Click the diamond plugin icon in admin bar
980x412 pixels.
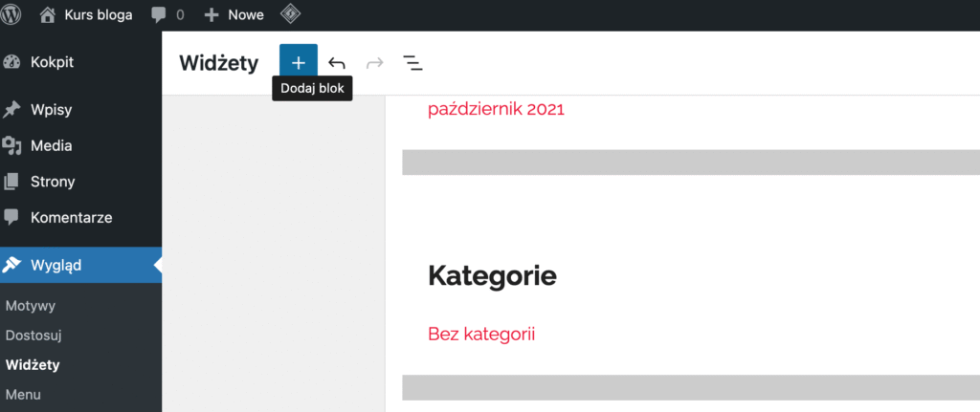pos(290,14)
